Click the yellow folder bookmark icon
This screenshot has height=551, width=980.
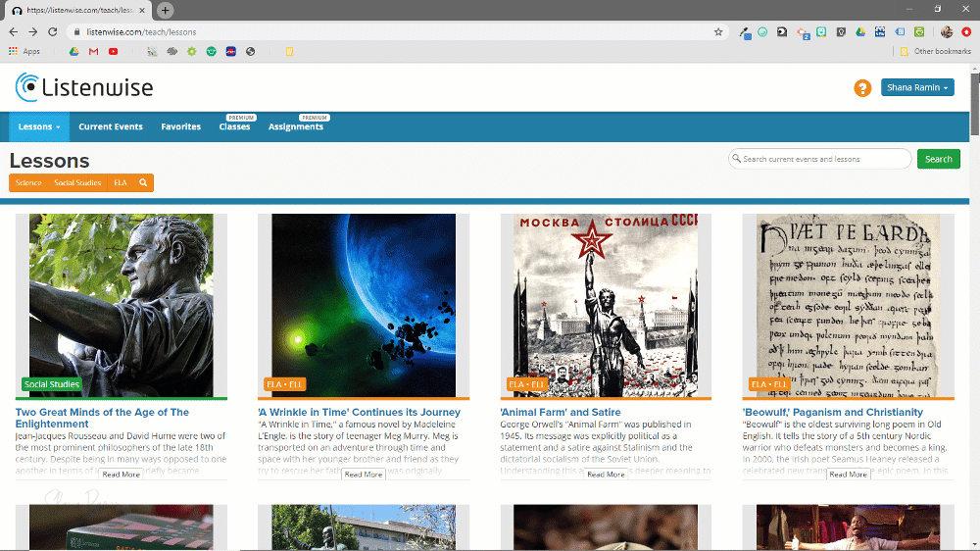coord(289,51)
